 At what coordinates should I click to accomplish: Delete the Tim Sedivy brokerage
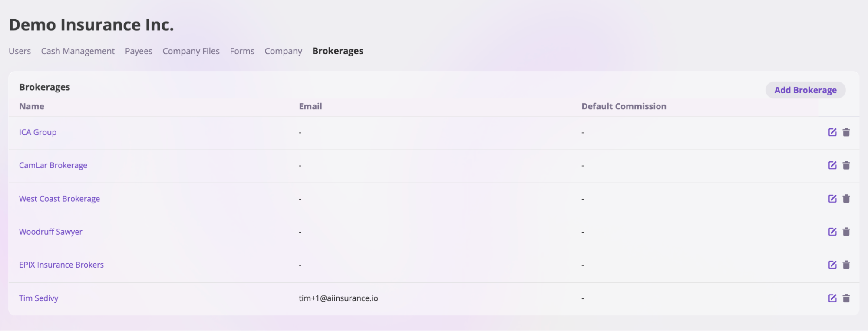tap(846, 298)
